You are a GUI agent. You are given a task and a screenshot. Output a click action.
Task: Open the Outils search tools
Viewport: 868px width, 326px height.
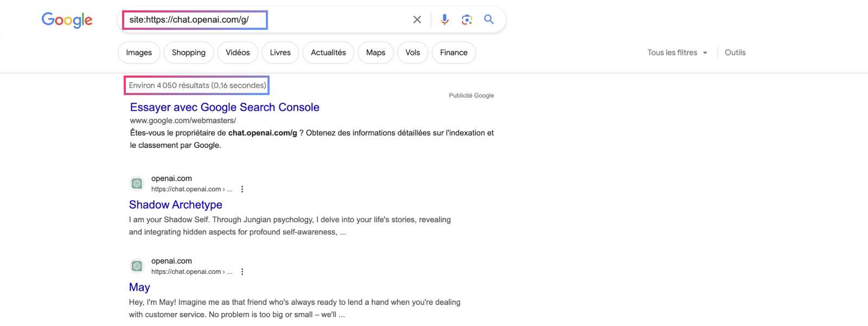click(735, 53)
